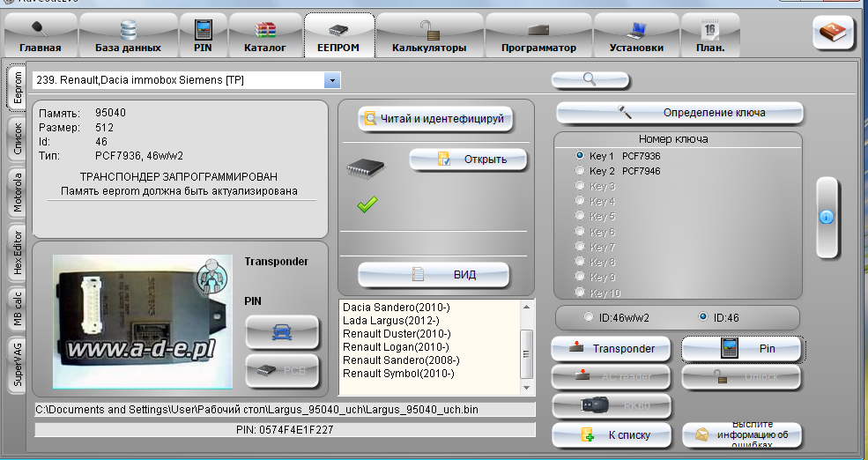Viewport: 868px width, 460px height.
Task: Click vehicle list scrollbar down arrow
Action: point(526,388)
